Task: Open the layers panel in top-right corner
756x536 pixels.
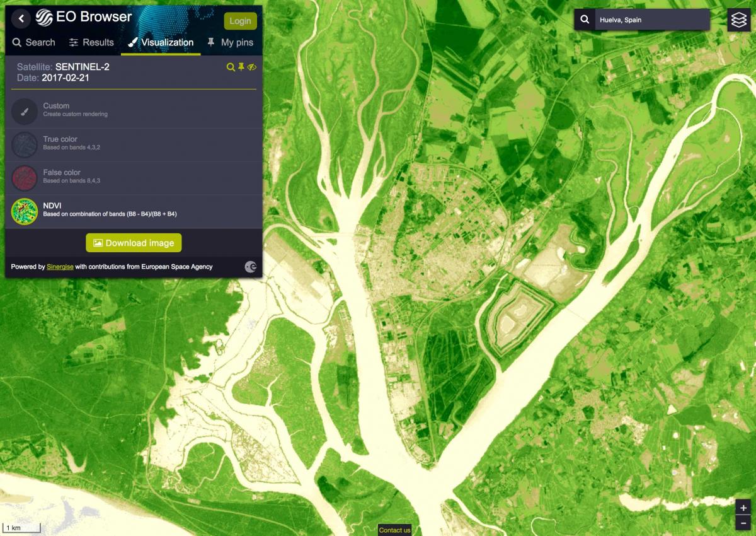Action: click(738, 19)
